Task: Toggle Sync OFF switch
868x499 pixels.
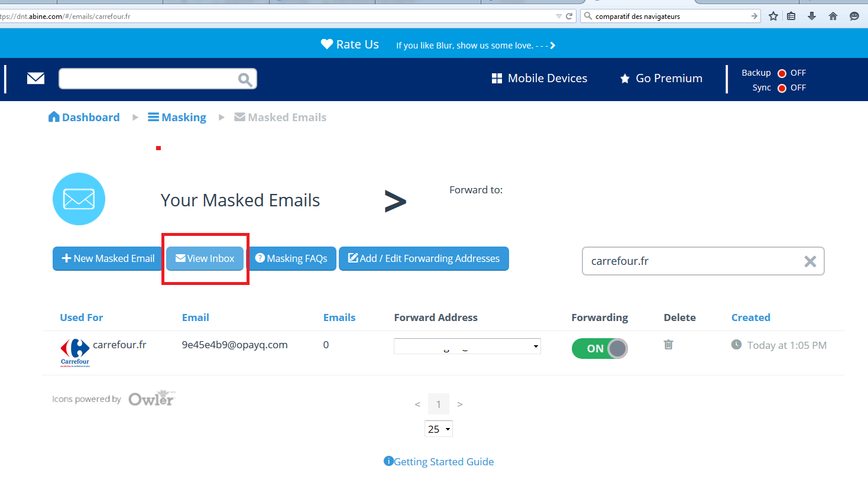Action: [782, 88]
